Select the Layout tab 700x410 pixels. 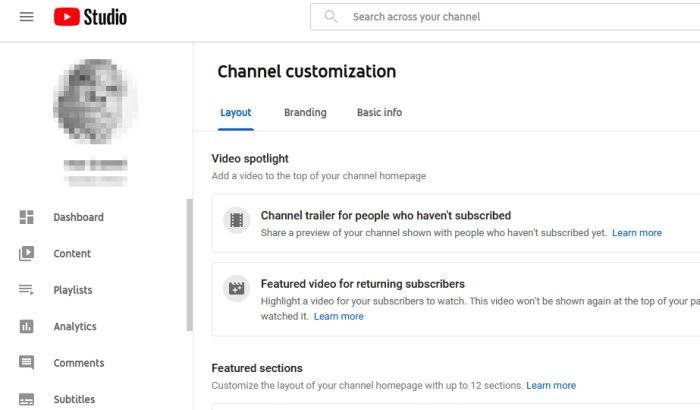(236, 113)
